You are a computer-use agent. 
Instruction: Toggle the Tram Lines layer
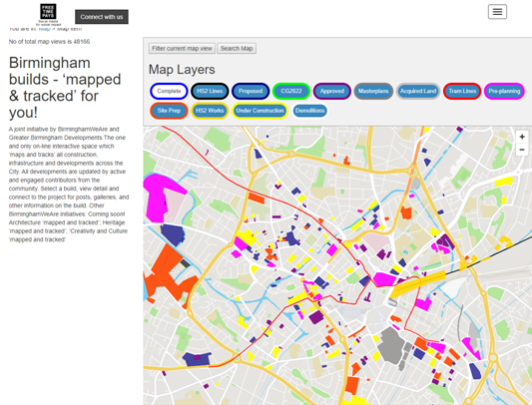click(x=462, y=91)
